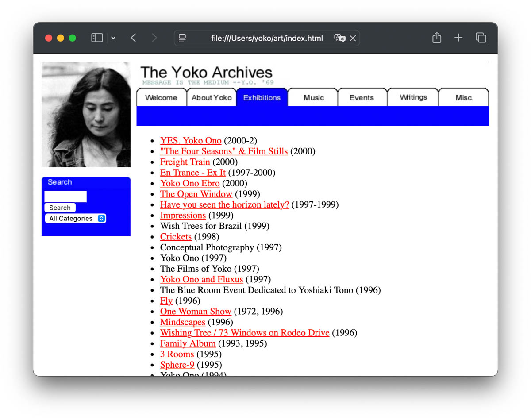Screen dimensions: 531x420
Task: Open the Mindscapes exhibition page
Action: coord(182,322)
